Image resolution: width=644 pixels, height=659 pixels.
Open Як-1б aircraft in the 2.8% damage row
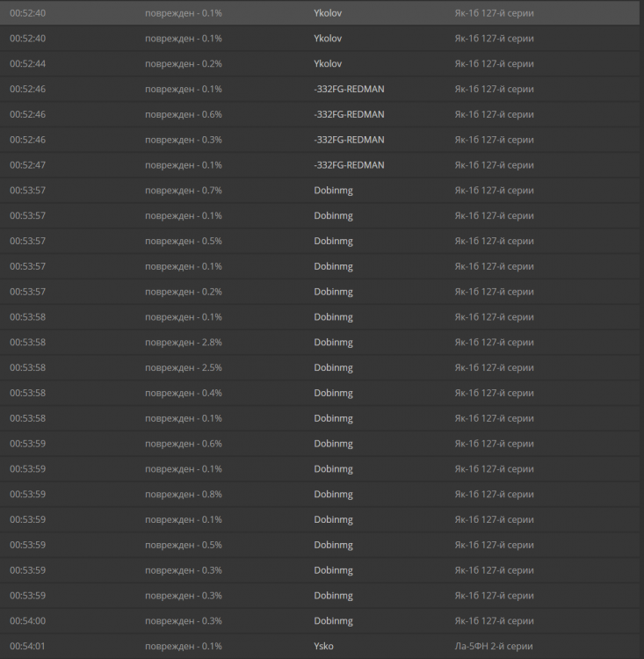coord(494,343)
